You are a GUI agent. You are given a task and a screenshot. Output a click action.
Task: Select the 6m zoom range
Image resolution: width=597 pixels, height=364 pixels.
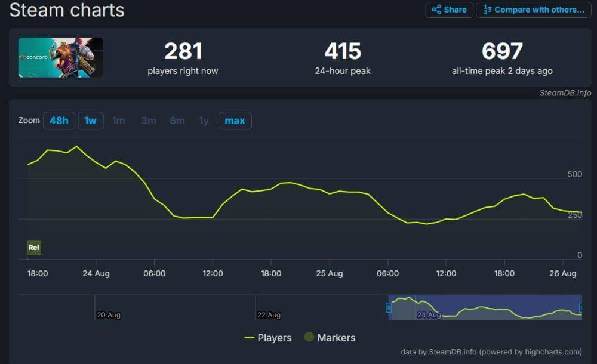tap(177, 121)
